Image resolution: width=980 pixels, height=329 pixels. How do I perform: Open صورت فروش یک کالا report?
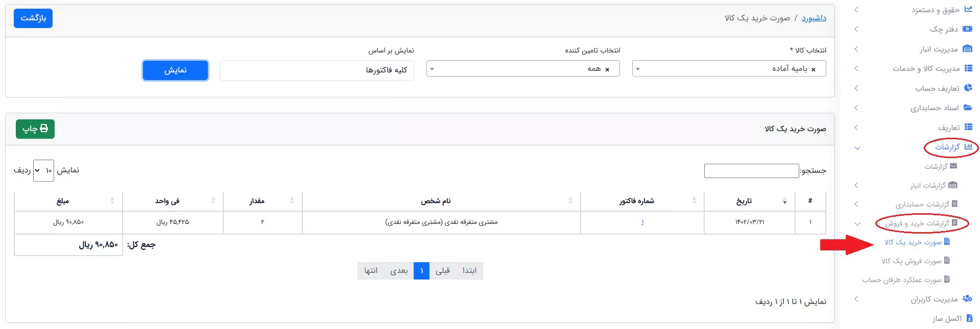tap(911, 261)
